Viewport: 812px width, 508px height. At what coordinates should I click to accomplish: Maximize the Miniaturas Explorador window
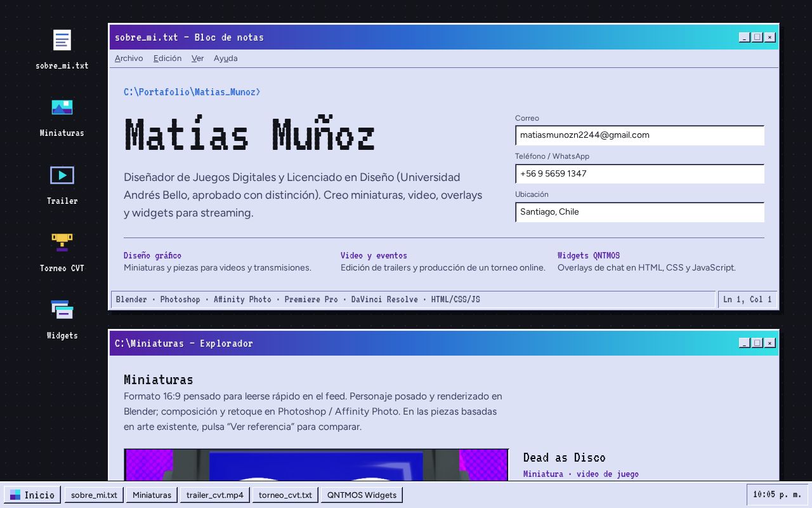757,344
